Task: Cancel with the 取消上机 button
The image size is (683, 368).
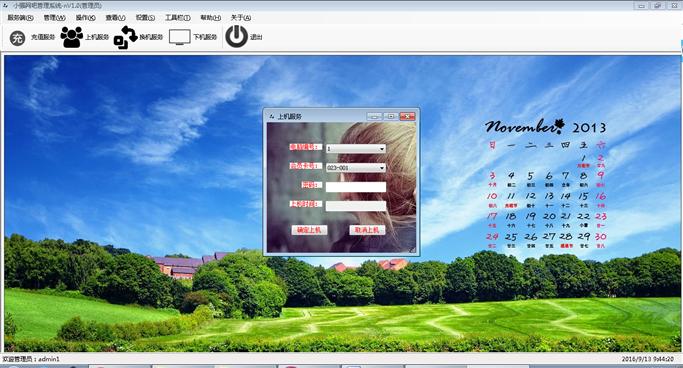Action: 367,230
